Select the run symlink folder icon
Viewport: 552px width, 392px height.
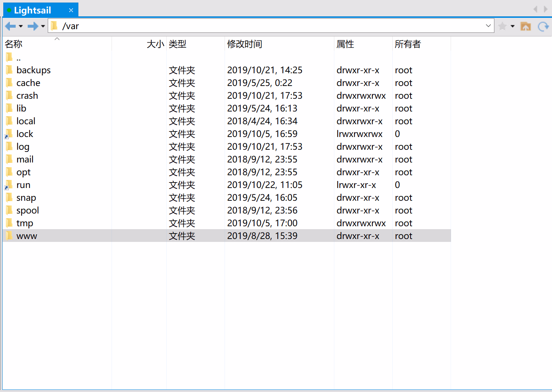click(x=9, y=185)
